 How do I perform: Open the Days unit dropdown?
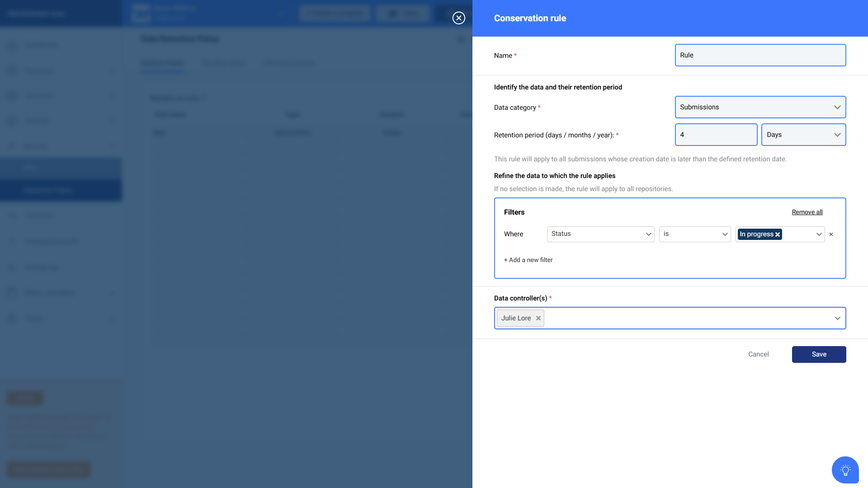[803, 135]
